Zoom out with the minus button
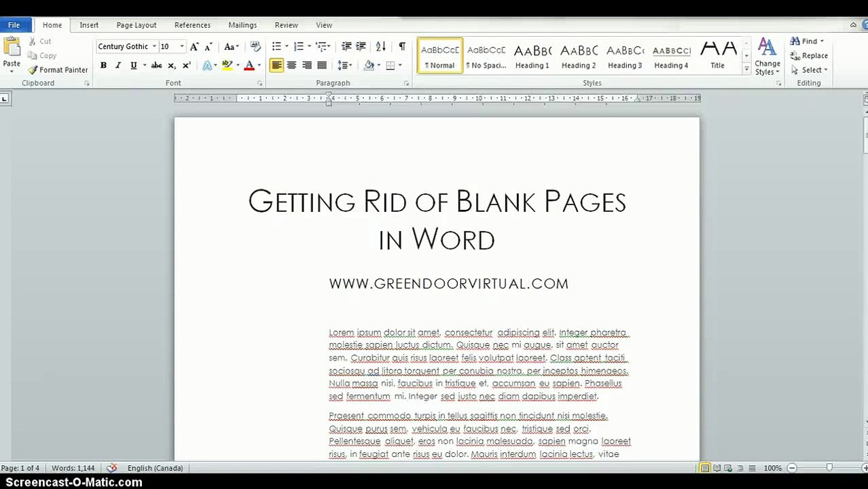The height and width of the screenshot is (489, 868). click(x=792, y=468)
